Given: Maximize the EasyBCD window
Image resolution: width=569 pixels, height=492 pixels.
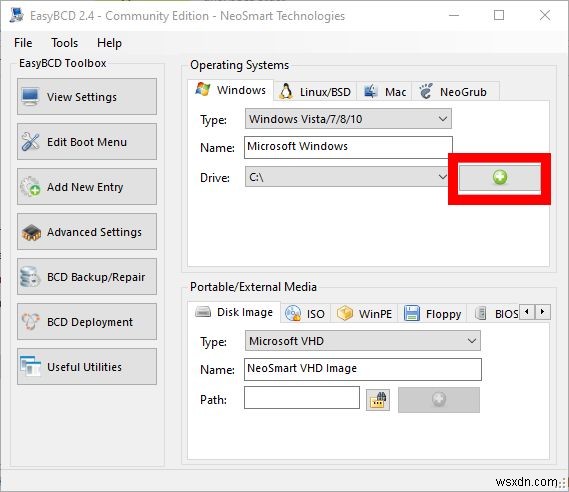Looking at the screenshot, I should (499, 15).
